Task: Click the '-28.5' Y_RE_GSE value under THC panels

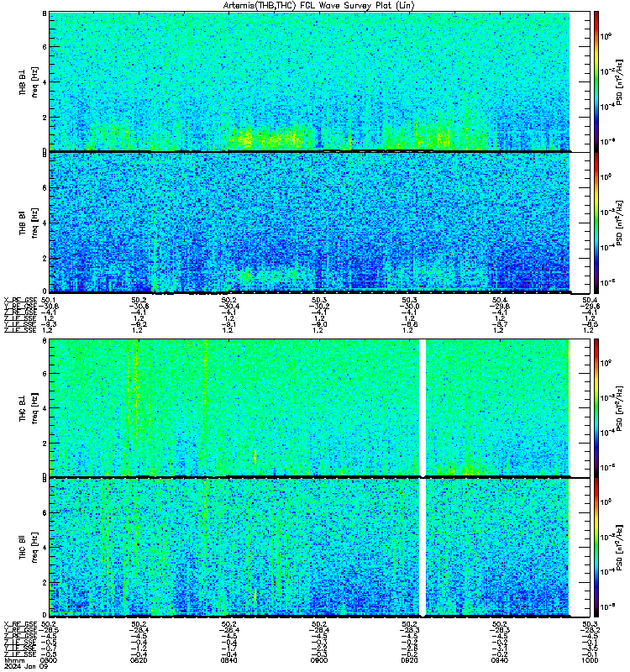Action: [x=50, y=630]
